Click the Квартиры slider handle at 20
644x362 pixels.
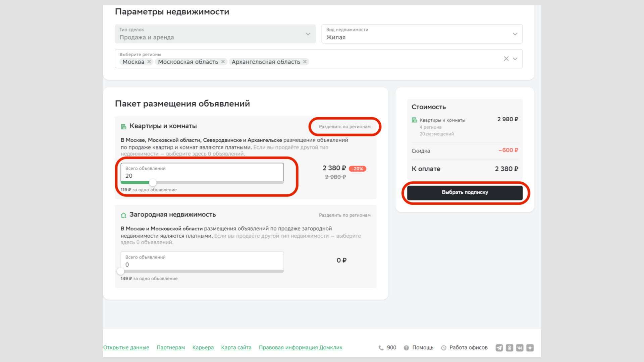[153, 183]
